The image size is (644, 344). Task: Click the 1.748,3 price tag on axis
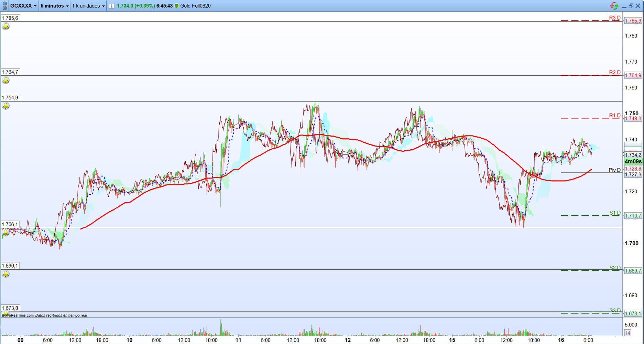(x=633, y=118)
